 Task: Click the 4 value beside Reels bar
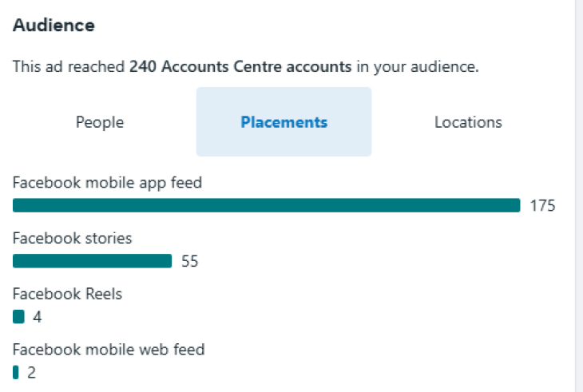tap(38, 317)
